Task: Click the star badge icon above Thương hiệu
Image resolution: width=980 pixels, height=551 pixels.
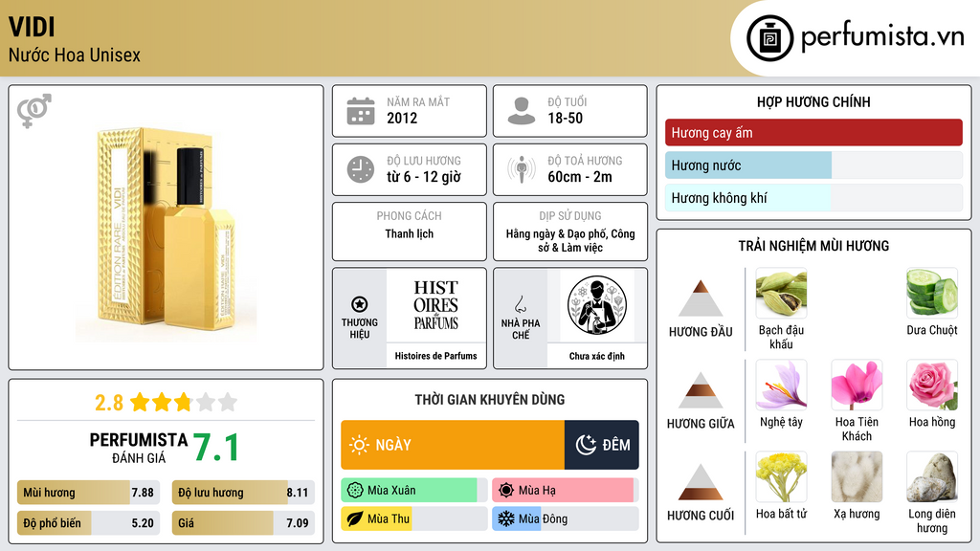Action: pyautogui.click(x=360, y=304)
